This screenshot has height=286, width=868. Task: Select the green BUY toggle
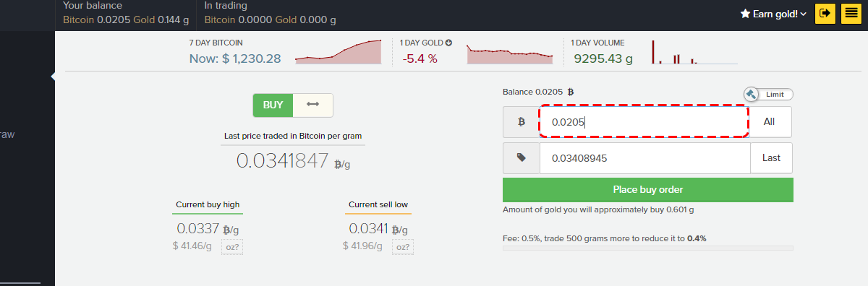point(273,105)
